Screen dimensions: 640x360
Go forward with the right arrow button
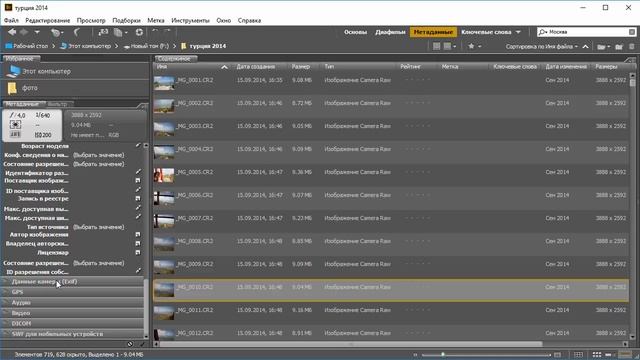click(24, 32)
